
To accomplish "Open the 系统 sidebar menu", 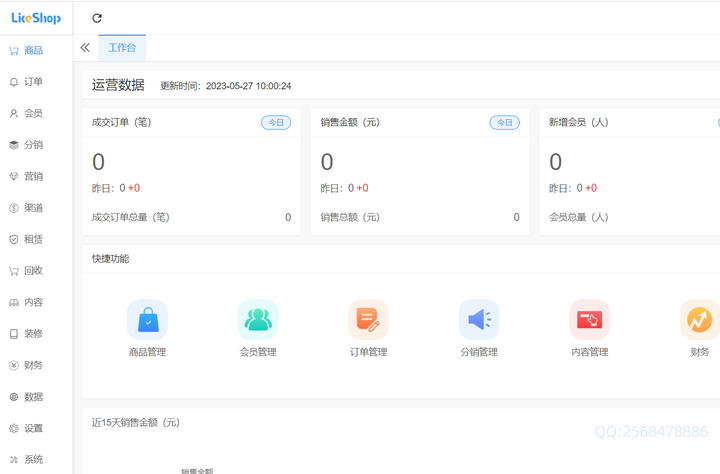I will 36,460.
